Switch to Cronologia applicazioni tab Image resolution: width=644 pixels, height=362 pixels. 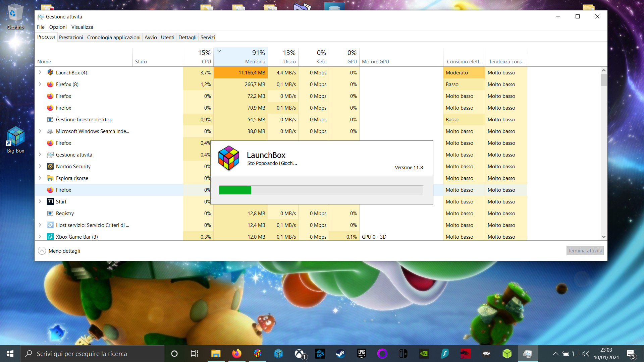point(114,37)
